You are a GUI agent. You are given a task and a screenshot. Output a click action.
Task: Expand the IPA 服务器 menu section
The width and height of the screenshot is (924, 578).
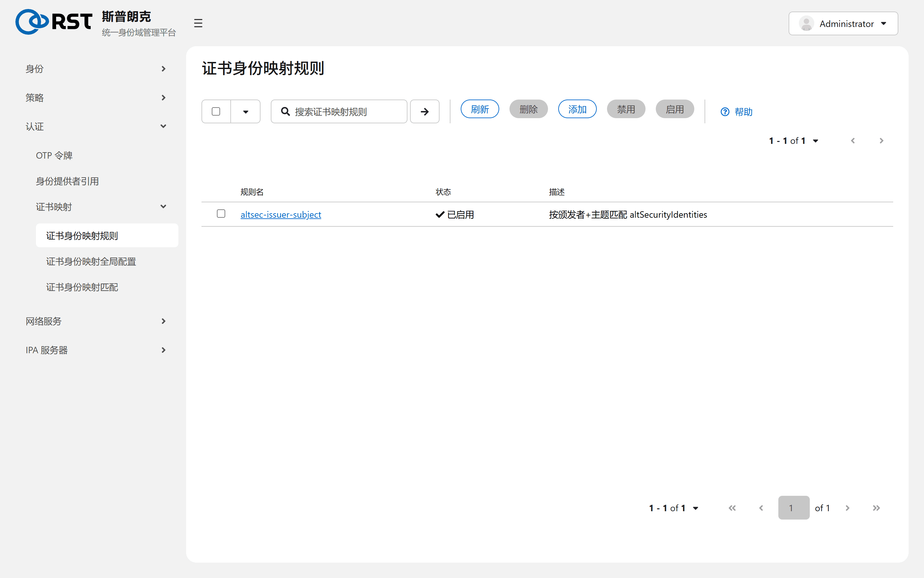point(96,350)
